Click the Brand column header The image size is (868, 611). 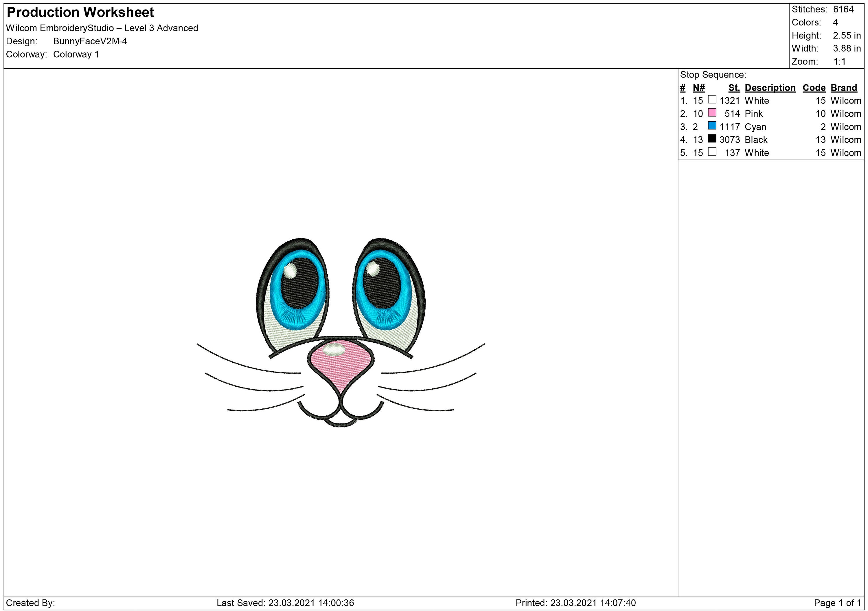pyautogui.click(x=845, y=87)
